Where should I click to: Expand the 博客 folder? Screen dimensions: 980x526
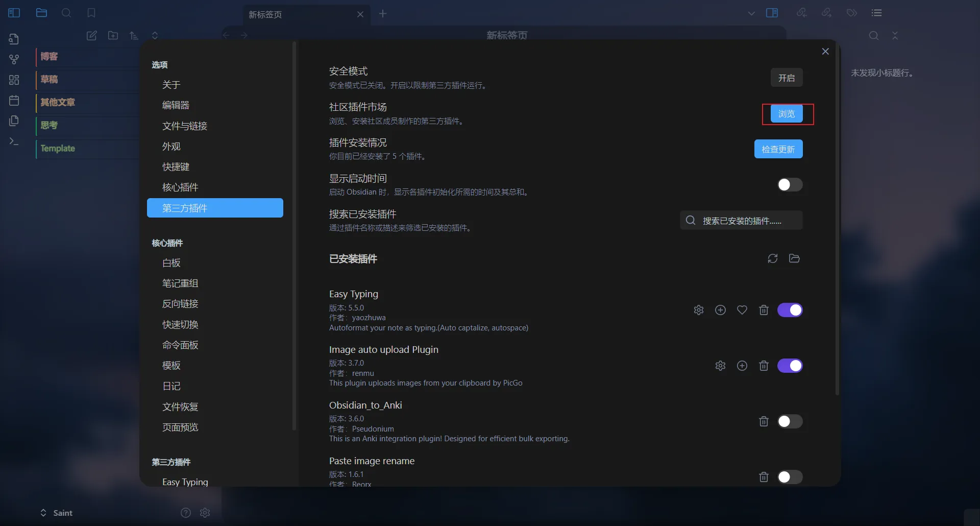88,57
